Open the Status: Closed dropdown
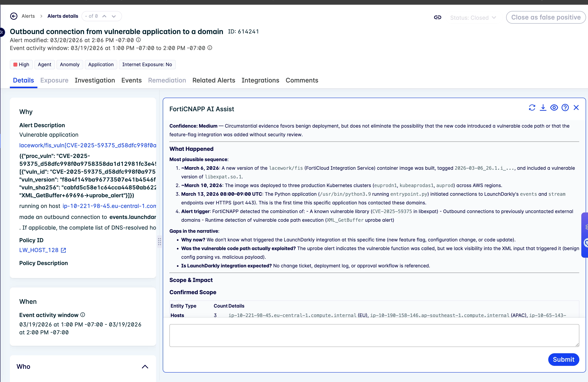Image resolution: width=588 pixels, height=382 pixels. (473, 18)
